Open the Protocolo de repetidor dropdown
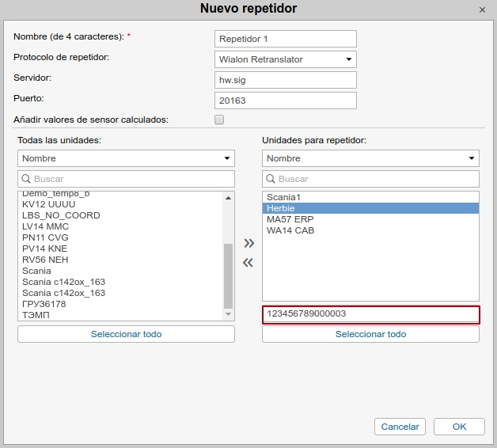 (285, 59)
